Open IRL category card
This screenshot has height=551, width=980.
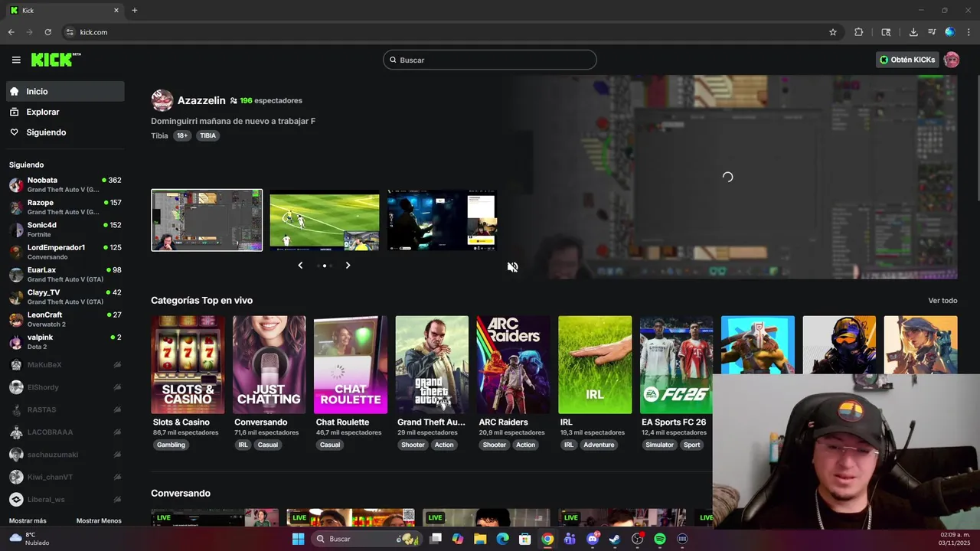point(595,365)
